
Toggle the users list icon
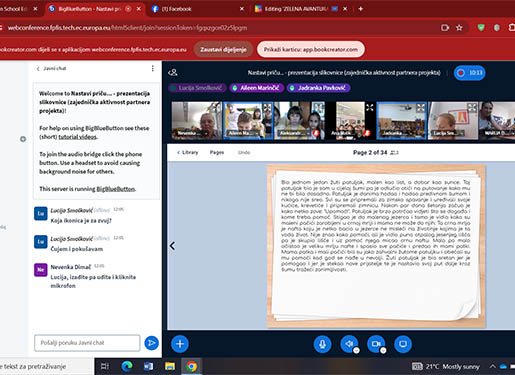pos(173,72)
